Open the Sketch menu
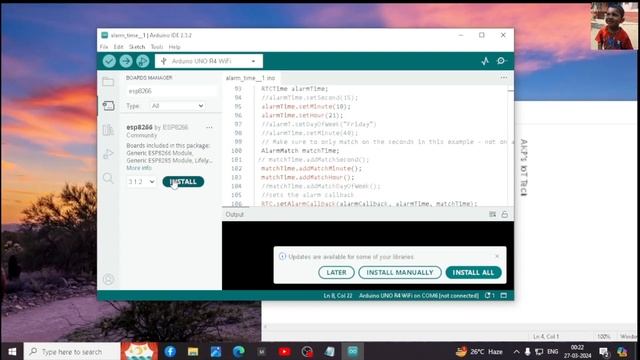640x360 pixels. (x=137, y=47)
